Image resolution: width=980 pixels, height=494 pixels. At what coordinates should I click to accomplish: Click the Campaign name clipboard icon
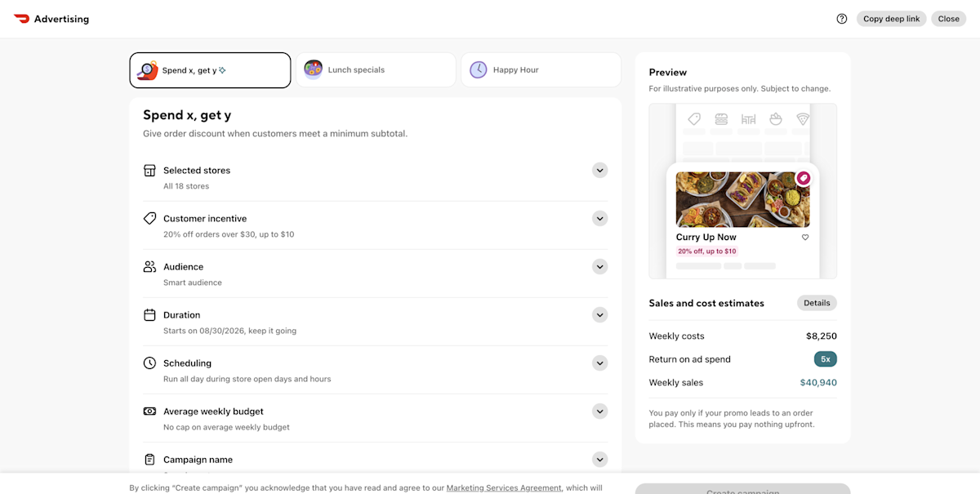click(149, 460)
